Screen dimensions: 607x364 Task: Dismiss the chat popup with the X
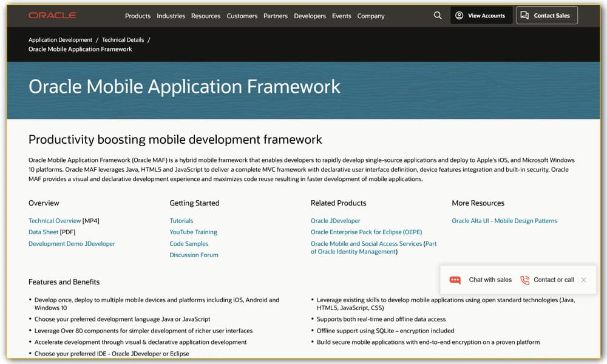[583, 280]
